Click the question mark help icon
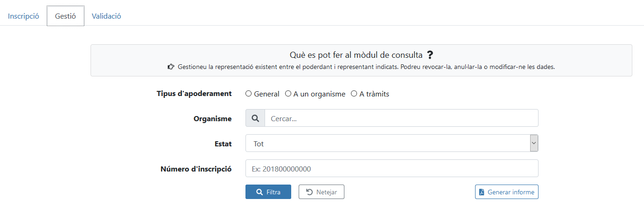 [x=430, y=55]
